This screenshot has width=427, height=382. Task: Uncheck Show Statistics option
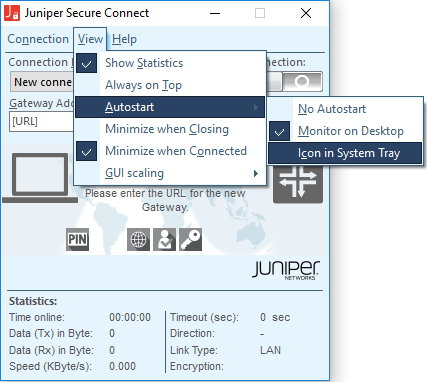click(x=170, y=63)
